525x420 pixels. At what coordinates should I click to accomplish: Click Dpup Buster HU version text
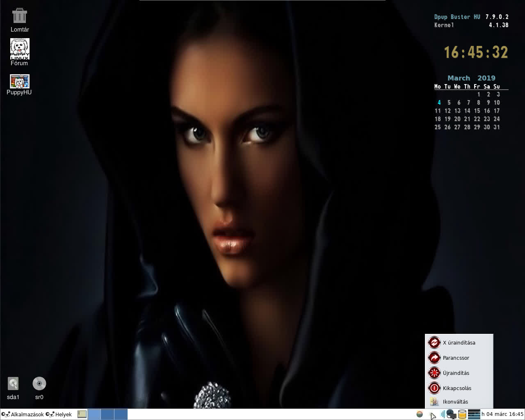point(471,17)
